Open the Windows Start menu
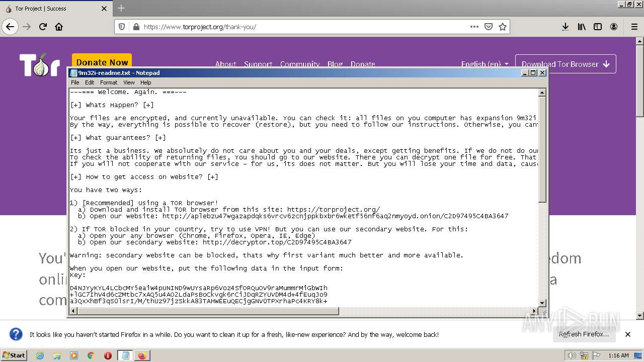 (x=14, y=355)
